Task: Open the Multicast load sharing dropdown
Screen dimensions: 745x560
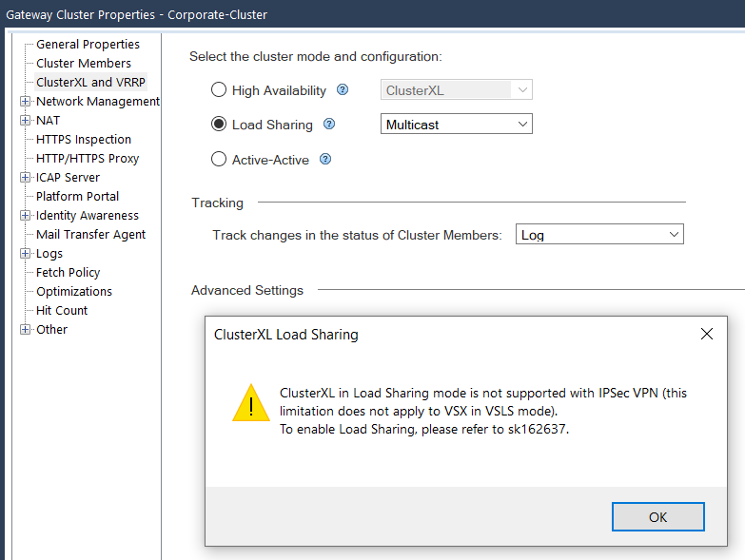Action: pyautogui.click(x=456, y=124)
